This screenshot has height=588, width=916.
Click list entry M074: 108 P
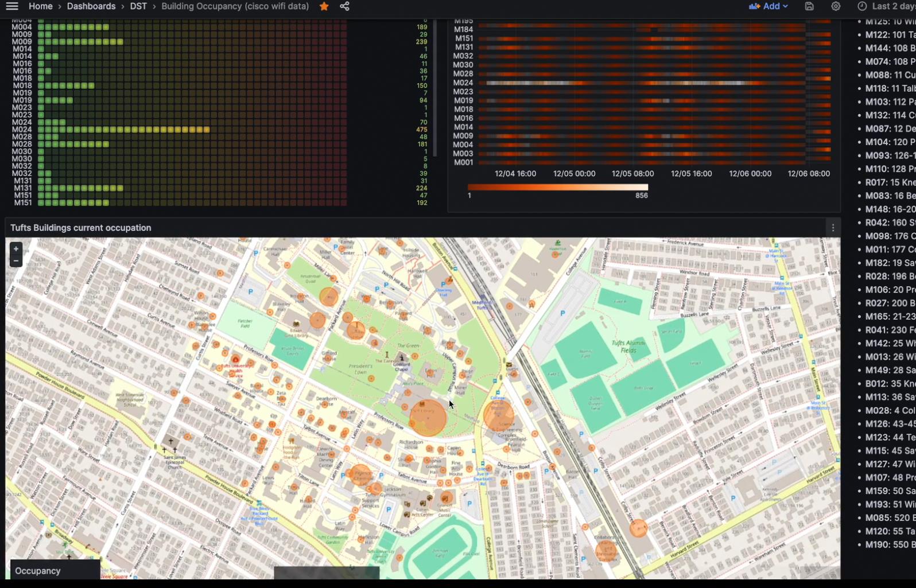pyautogui.click(x=890, y=61)
